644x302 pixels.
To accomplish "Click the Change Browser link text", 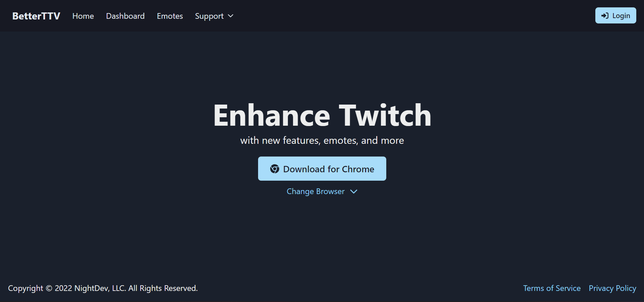I will [x=315, y=191].
